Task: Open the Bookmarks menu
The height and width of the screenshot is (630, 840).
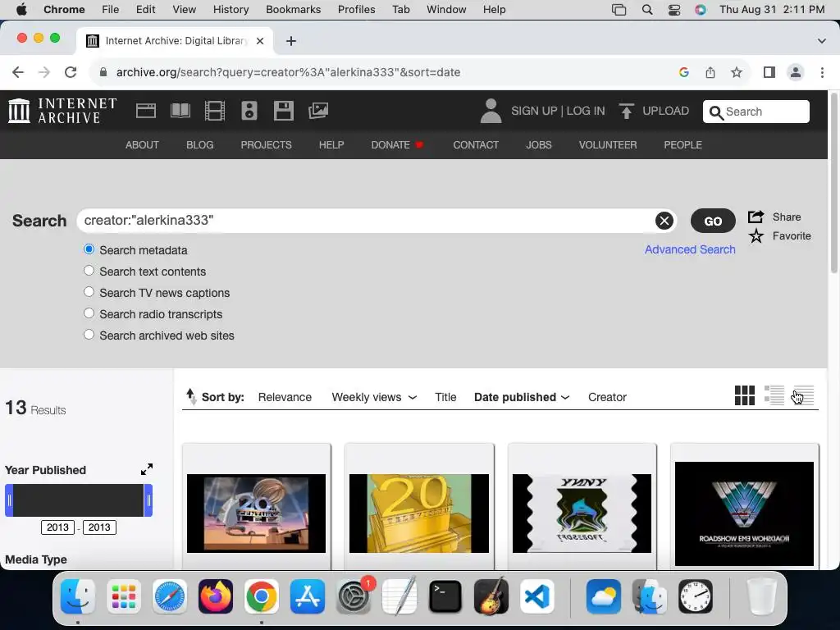Action: [x=293, y=9]
